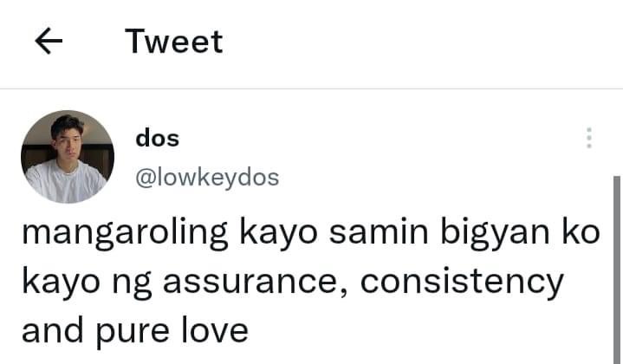Click the word bigyan in the tweet
The image size is (623, 364).
[x=495, y=234]
